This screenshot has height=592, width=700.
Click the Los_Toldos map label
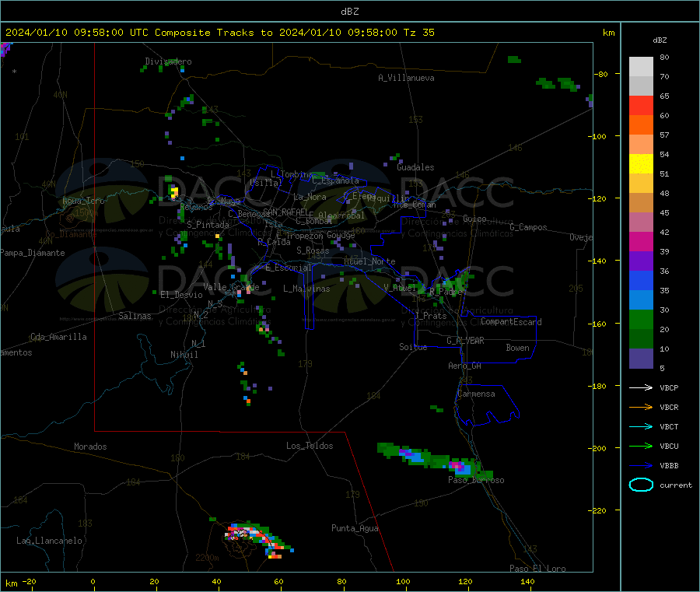point(310,446)
